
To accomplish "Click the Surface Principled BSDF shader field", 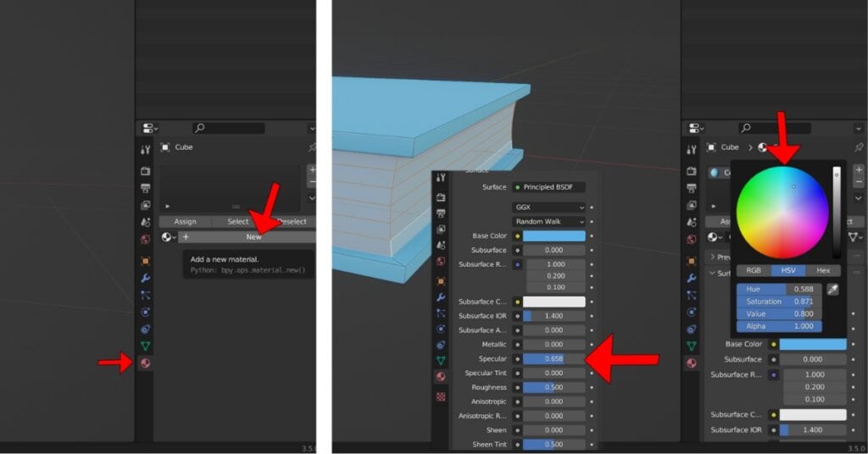I will [x=548, y=187].
